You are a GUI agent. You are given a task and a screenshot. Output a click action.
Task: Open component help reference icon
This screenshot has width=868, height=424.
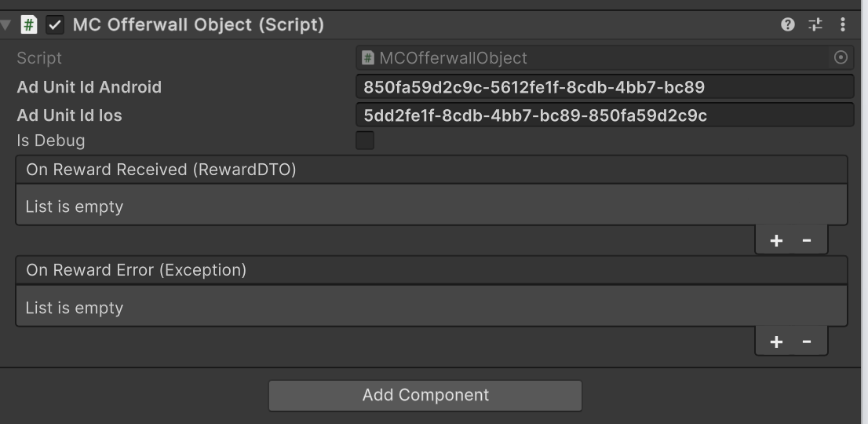pos(788,24)
